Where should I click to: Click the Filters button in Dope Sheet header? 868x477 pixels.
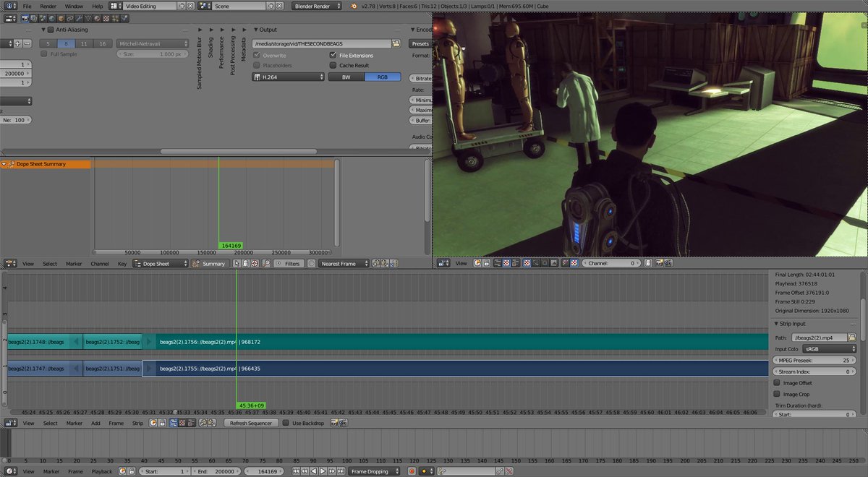[288, 264]
